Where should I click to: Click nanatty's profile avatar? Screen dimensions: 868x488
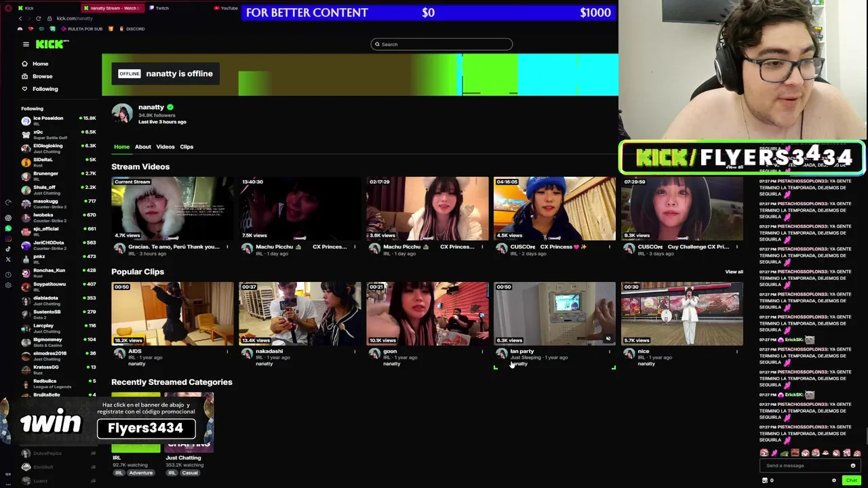[122, 114]
